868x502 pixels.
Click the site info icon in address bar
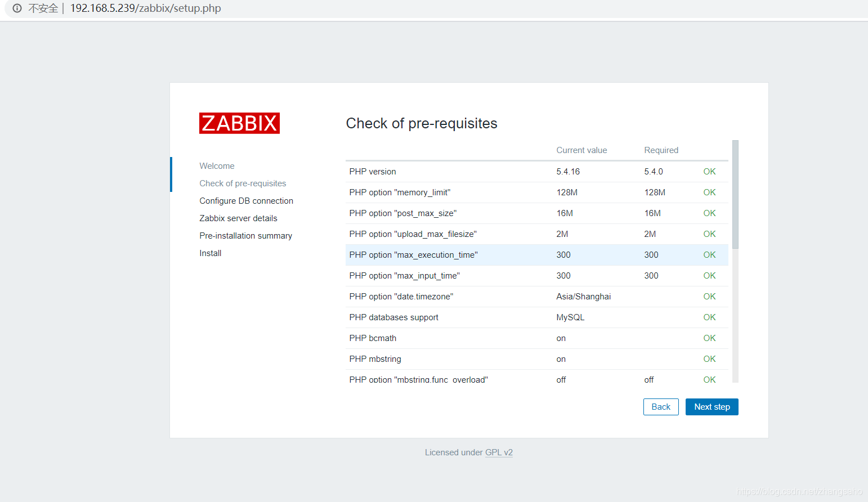17,8
